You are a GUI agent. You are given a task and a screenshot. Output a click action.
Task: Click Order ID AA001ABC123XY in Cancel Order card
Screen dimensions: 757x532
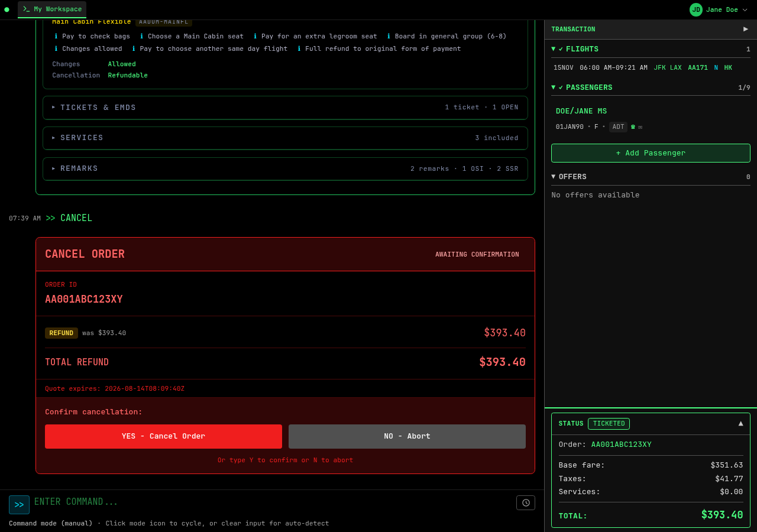(x=84, y=299)
